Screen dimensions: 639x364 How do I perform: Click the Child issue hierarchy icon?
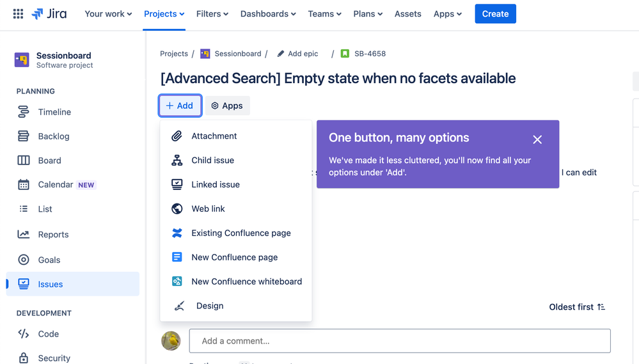177,160
